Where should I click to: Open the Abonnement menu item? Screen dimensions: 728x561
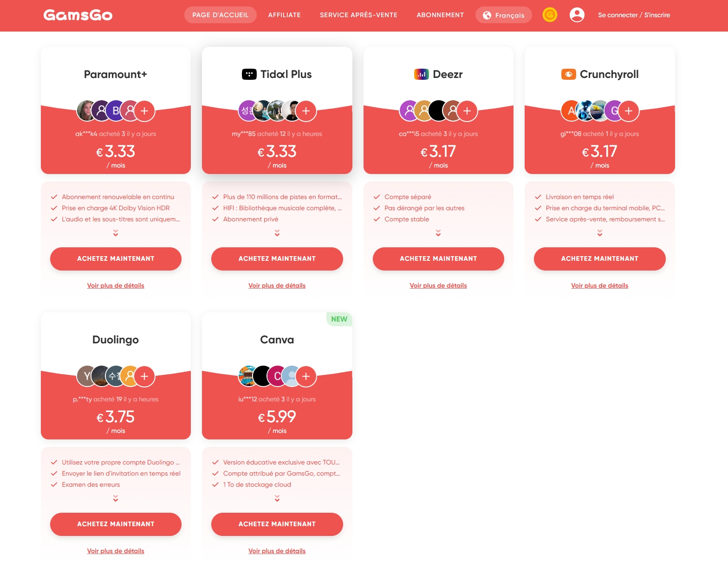tap(440, 15)
